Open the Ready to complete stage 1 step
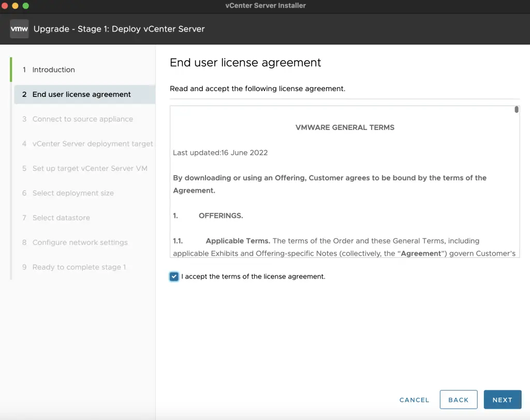 tap(78, 267)
